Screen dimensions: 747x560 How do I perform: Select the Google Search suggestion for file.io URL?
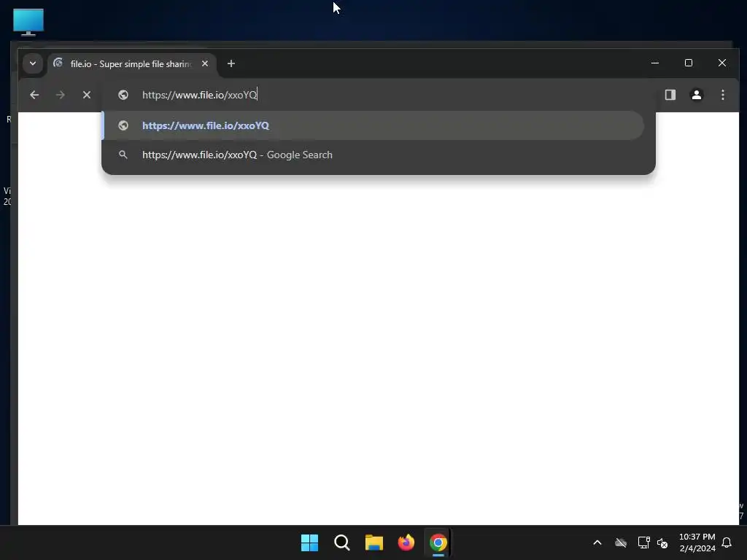pos(373,155)
